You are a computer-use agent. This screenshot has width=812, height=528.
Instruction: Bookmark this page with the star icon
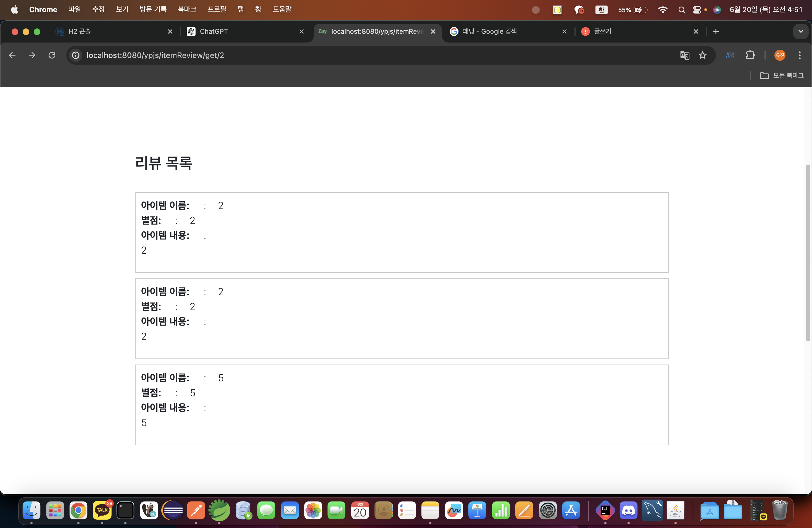pyautogui.click(x=702, y=55)
